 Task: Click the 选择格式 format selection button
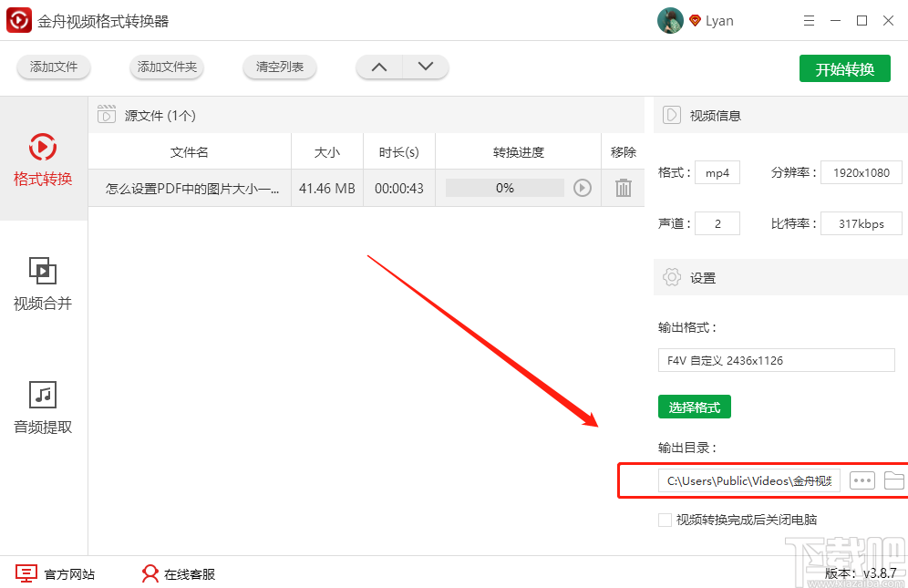click(x=694, y=407)
